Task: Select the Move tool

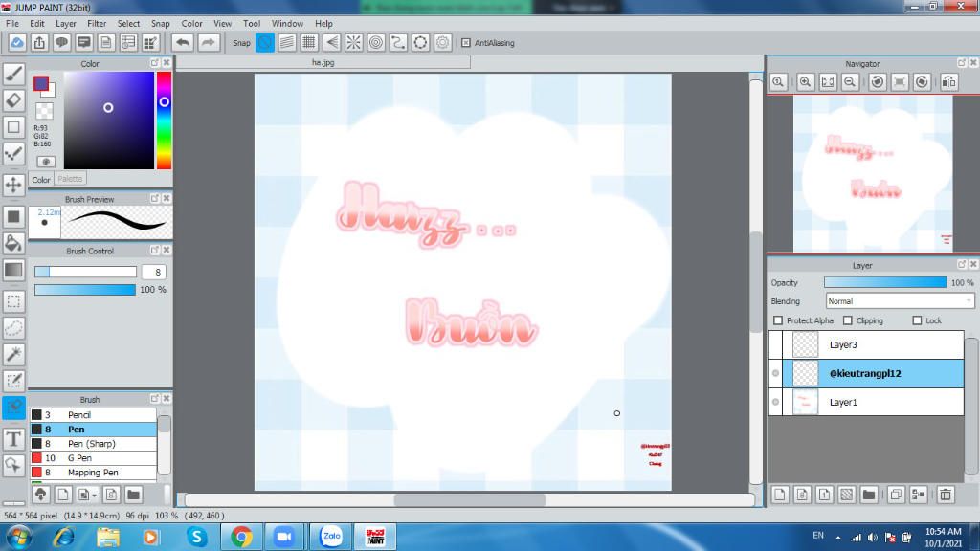Action: pyautogui.click(x=13, y=185)
